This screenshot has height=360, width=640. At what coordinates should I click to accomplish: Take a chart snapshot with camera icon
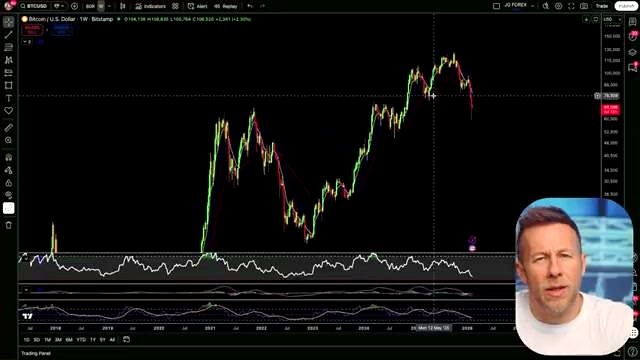(584, 6)
